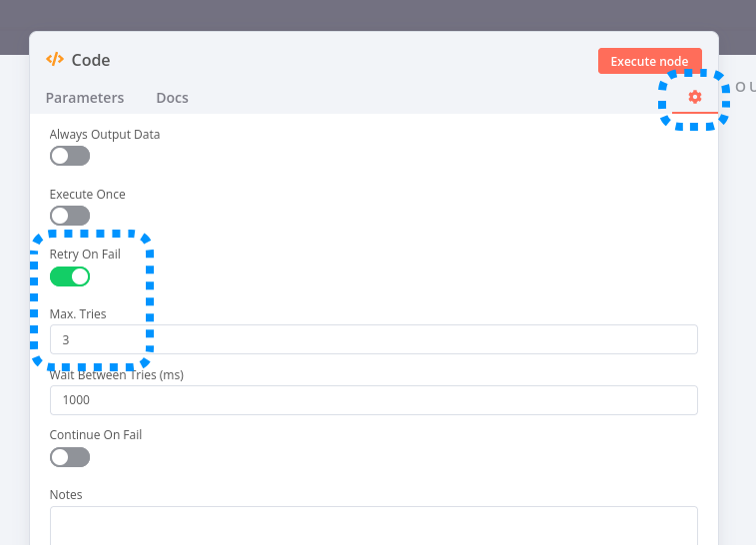Click into the Max. Tries field
756x545 pixels.
[374, 339]
